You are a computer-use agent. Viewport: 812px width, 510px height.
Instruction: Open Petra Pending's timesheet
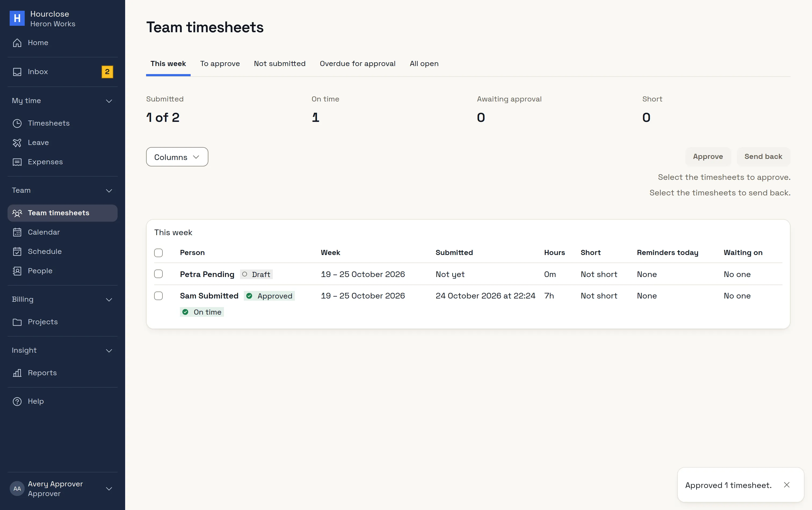pyautogui.click(x=207, y=274)
